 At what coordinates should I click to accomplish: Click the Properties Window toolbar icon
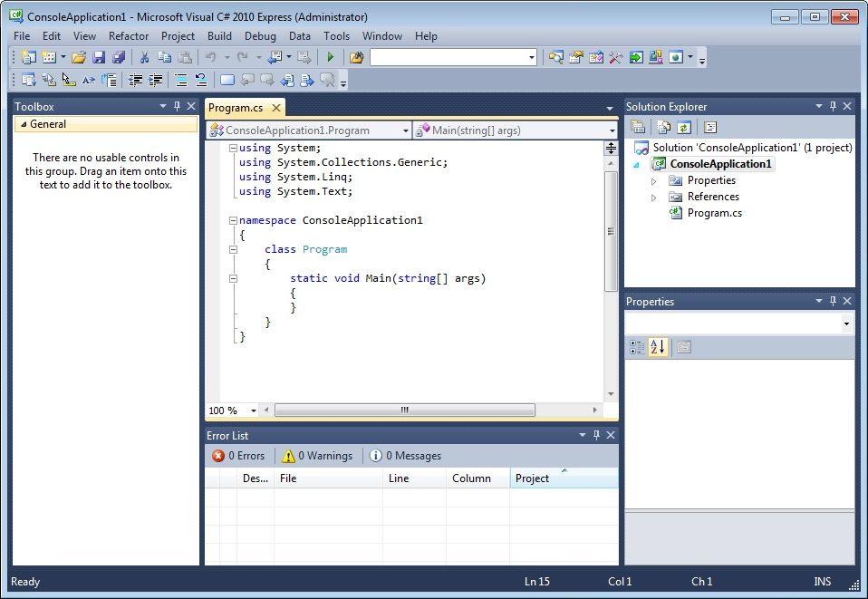coord(575,57)
